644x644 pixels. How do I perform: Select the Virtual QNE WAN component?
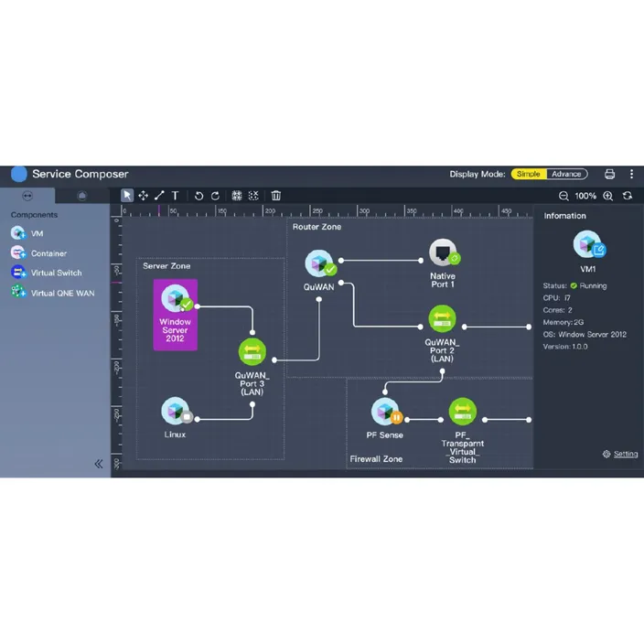[52, 293]
